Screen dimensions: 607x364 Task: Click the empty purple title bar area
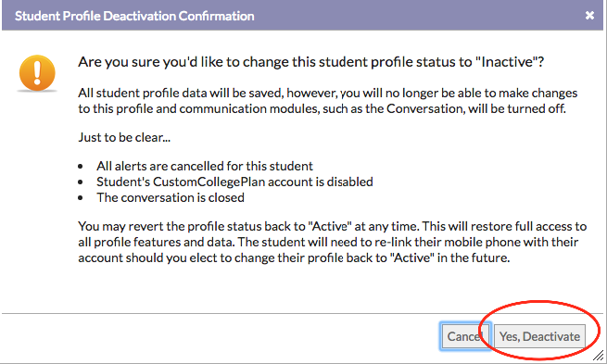(x=418, y=16)
